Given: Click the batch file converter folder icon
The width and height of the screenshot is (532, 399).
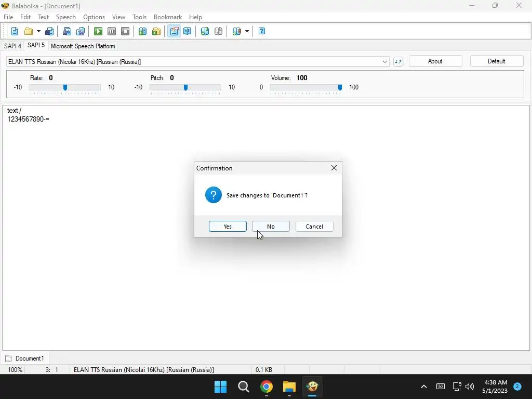Looking at the screenshot, I should pos(156,31).
